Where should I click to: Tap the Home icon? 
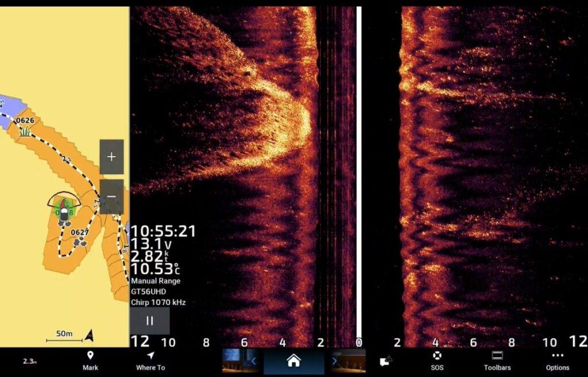click(293, 361)
